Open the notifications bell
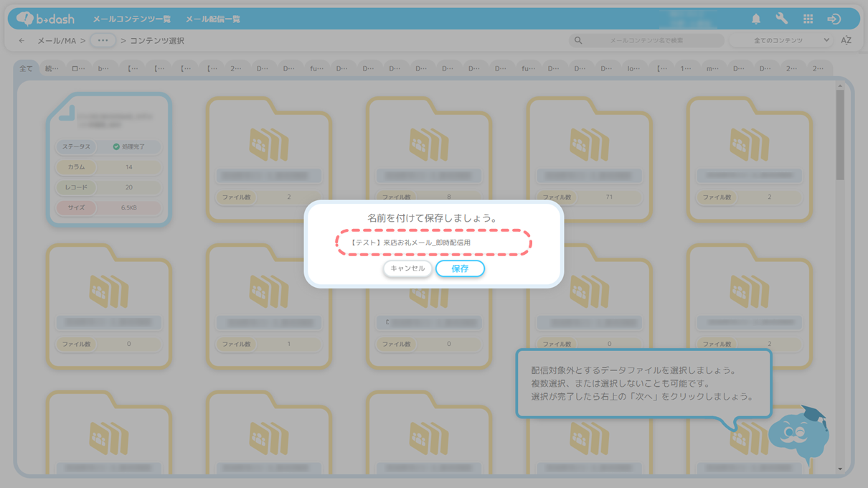The width and height of the screenshot is (868, 488). (756, 19)
